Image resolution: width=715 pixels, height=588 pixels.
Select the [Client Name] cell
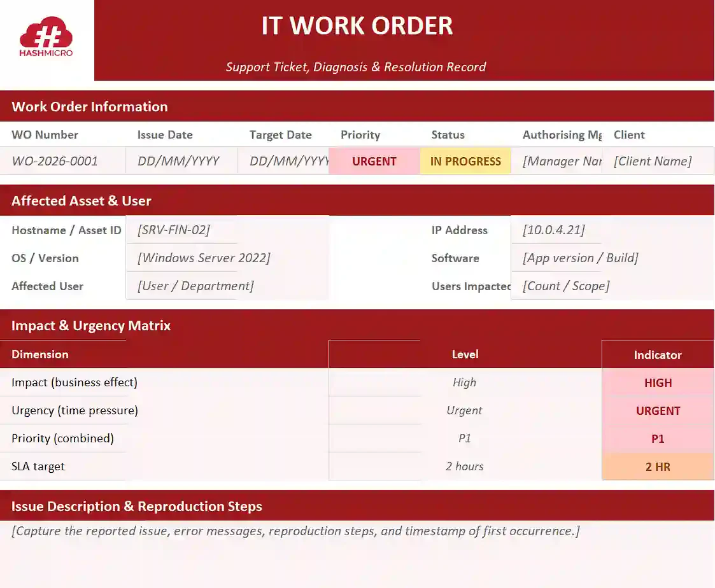(658, 161)
